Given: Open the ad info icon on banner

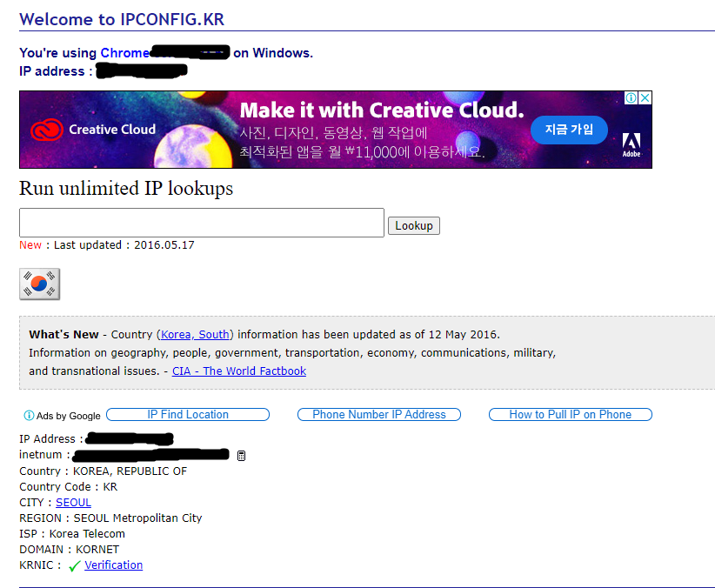Looking at the screenshot, I should (631, 97).
